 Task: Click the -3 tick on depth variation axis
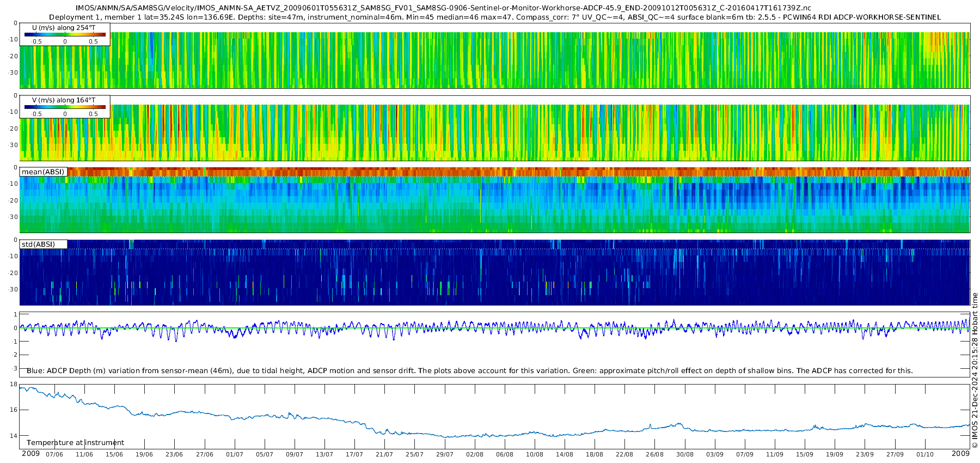click(14, 368)
